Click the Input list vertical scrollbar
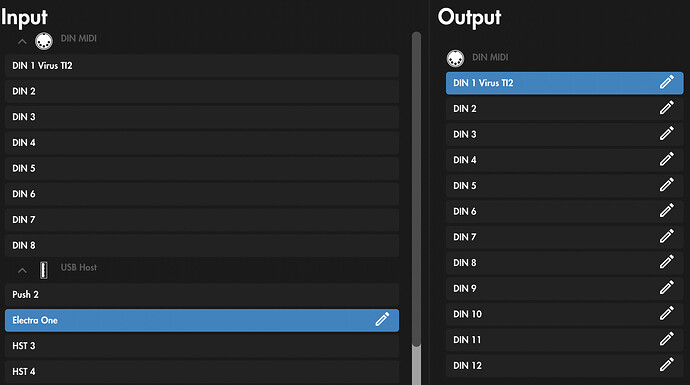The image size is (690, 385). click(416, 189)
